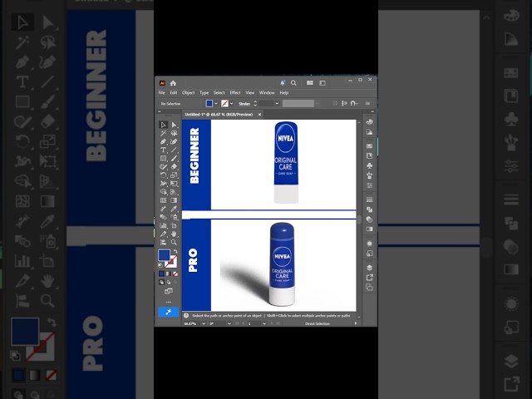Open the File menu
The image size is (532, 399).
tap(161, 92)
